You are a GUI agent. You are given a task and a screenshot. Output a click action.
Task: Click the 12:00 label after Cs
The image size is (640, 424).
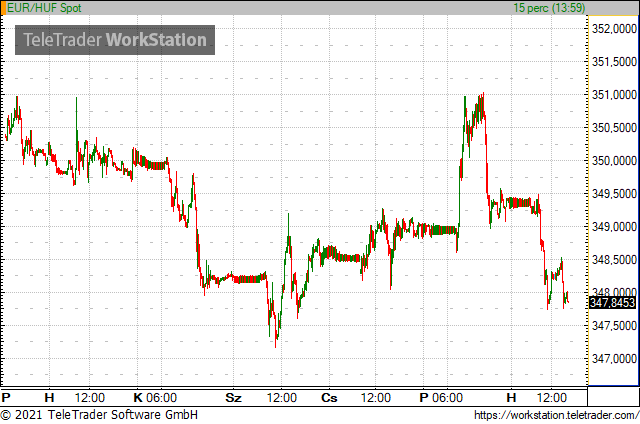376,397
